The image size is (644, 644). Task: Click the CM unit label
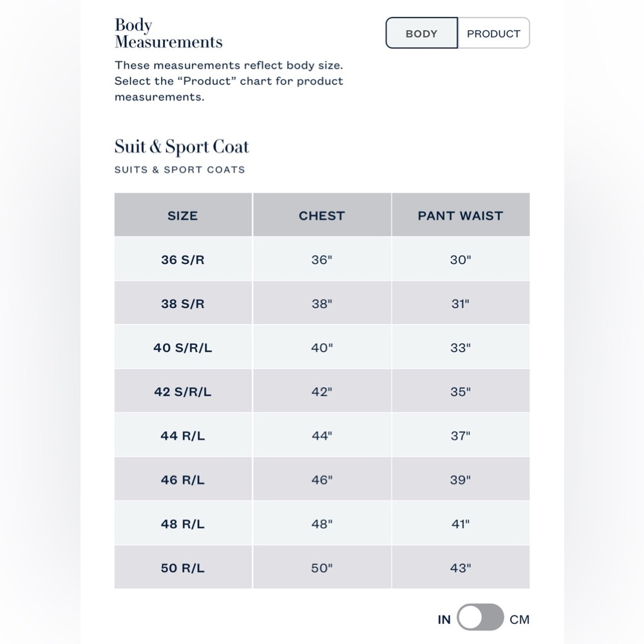(519, 620)
